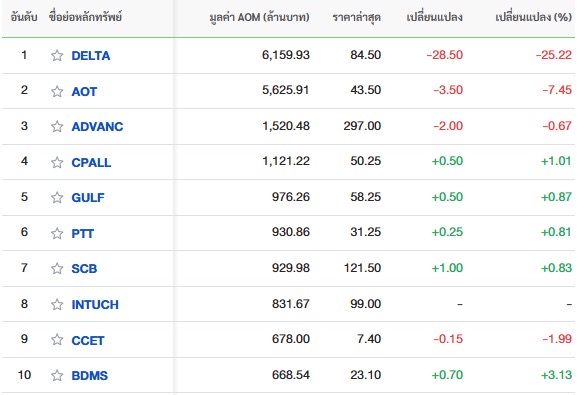
Task: Star the CPALL stock row
Action: pos(57,162)
